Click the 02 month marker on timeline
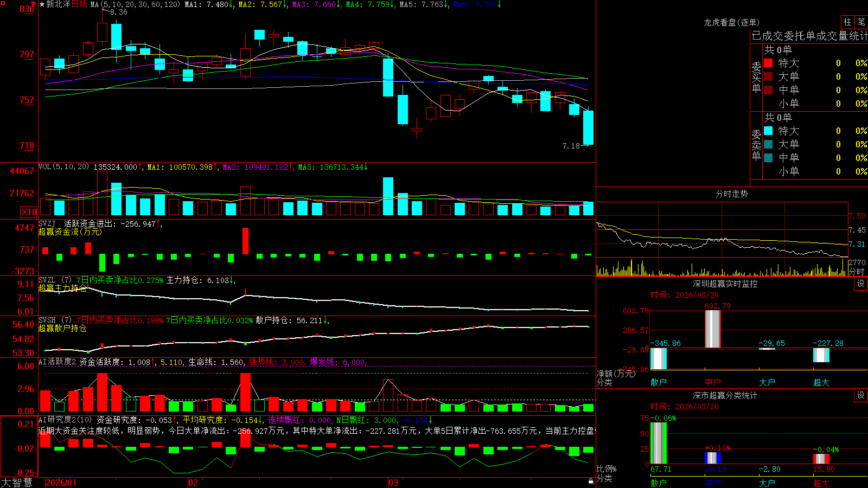The width and height of the screenshot is (868, 488). 193,483
